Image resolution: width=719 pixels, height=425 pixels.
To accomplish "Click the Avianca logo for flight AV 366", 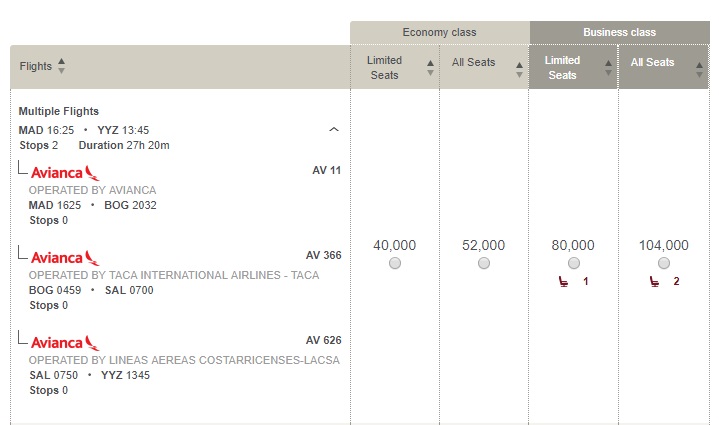I will click(x=65, y=258).
